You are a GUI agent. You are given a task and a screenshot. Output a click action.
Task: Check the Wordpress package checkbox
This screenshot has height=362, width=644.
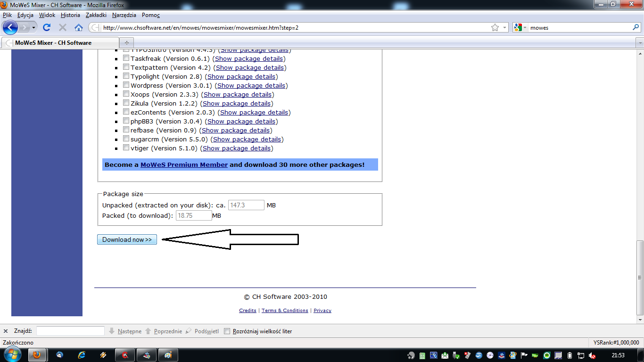126,85
